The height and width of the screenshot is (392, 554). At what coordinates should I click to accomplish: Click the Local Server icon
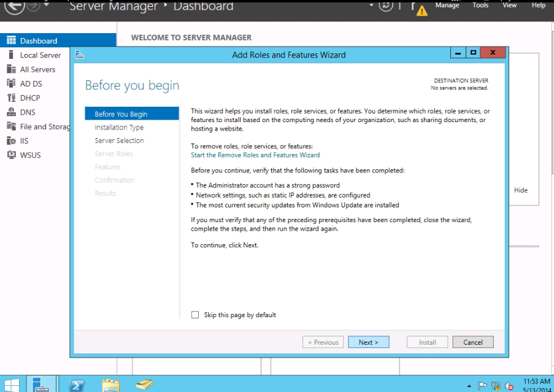point(11,55)
